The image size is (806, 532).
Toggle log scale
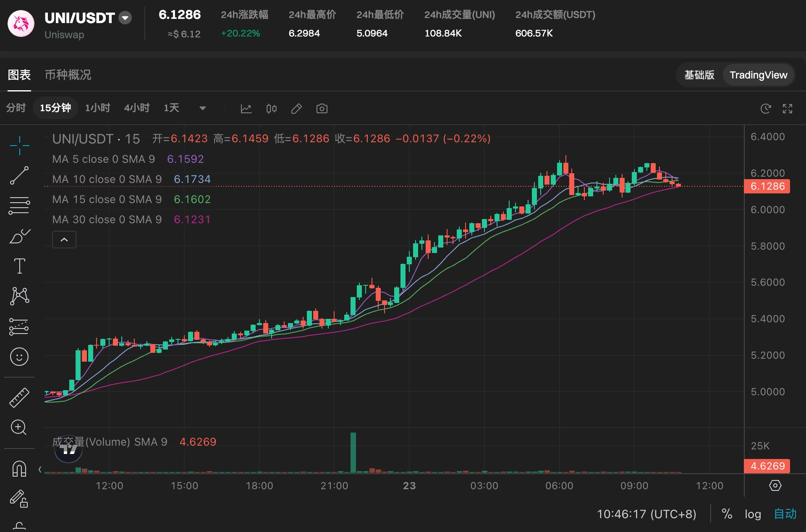coord(753,514)
